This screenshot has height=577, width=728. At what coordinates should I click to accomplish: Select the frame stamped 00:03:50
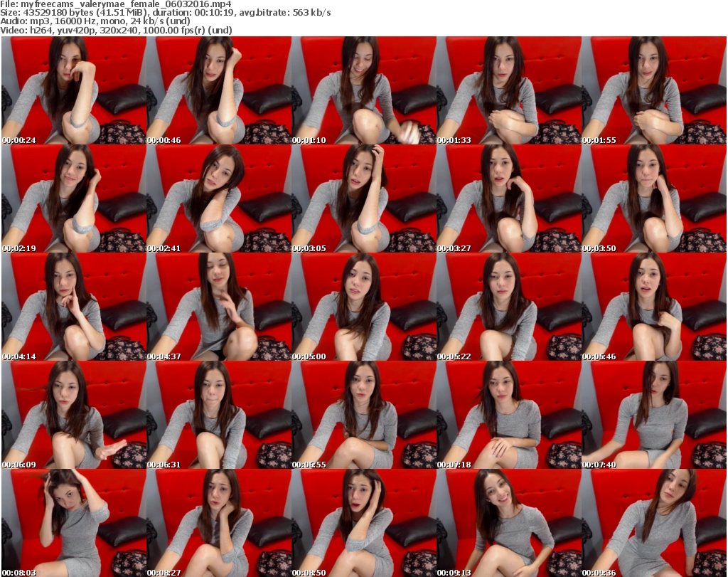(654, 198)
